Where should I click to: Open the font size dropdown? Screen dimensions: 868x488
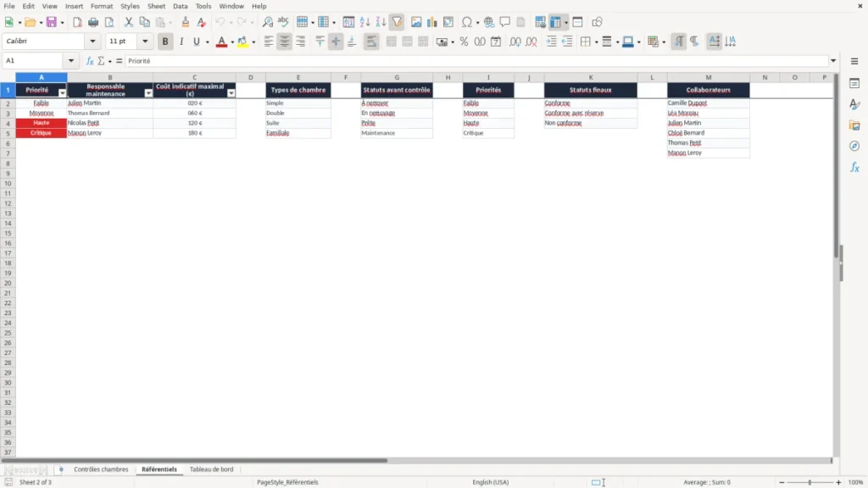(145, 41)
